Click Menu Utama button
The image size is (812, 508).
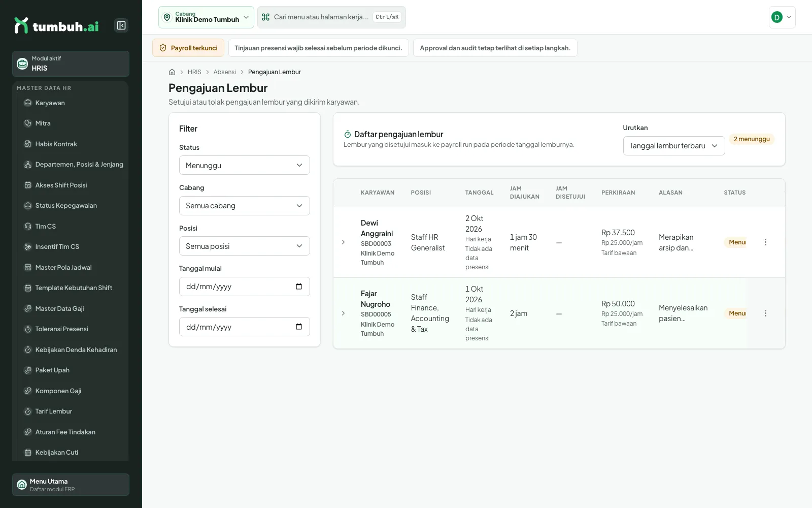coord(71,485)
